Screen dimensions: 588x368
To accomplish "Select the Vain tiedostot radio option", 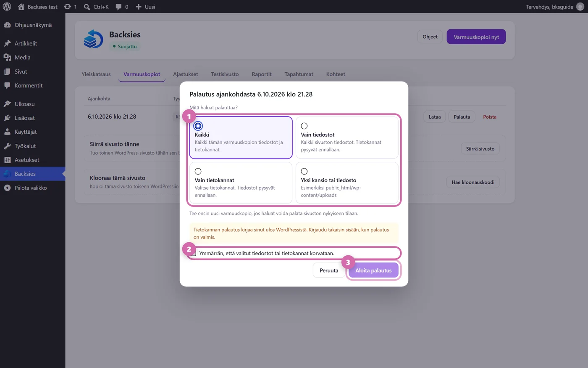I will coord(304,126).
